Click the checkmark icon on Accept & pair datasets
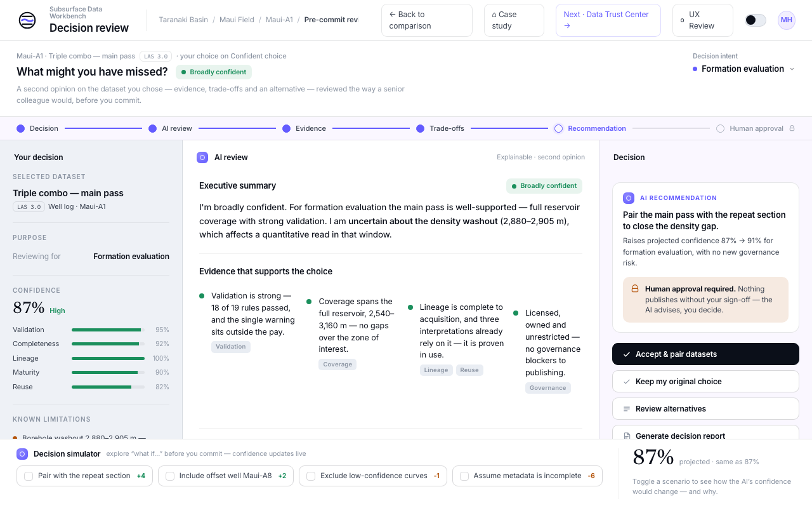The height and width of the screenshot is (508, 812). pyautogui.click(x=627, y=354)
